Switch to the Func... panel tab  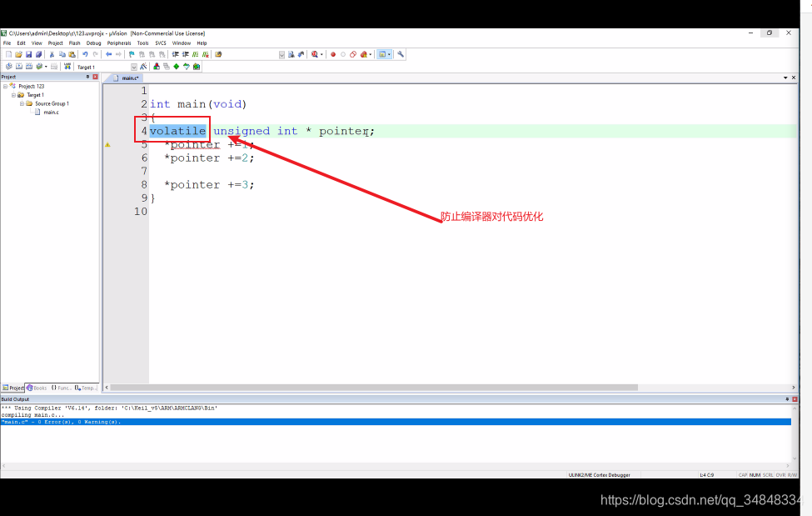(61, 388)
